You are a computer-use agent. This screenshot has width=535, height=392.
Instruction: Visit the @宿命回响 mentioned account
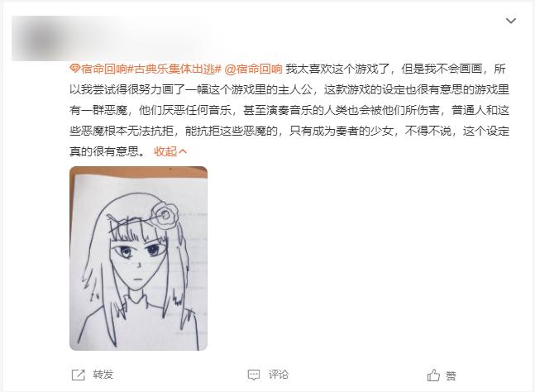[254, 69]
